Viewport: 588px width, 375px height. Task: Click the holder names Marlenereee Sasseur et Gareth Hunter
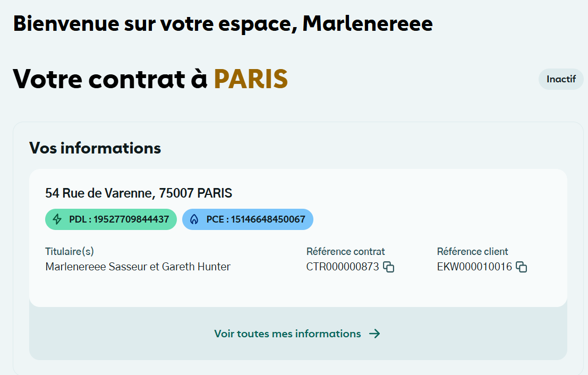click(138, 267)
